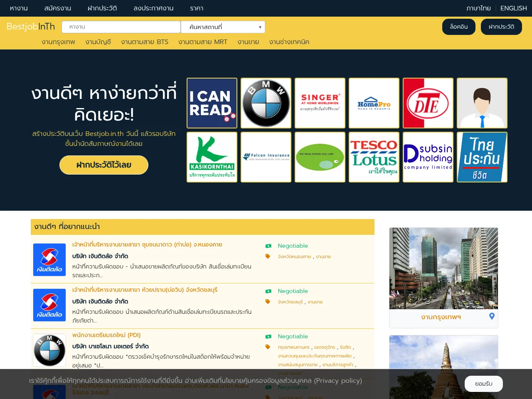Click the รังสิต tag

point(345,347)
